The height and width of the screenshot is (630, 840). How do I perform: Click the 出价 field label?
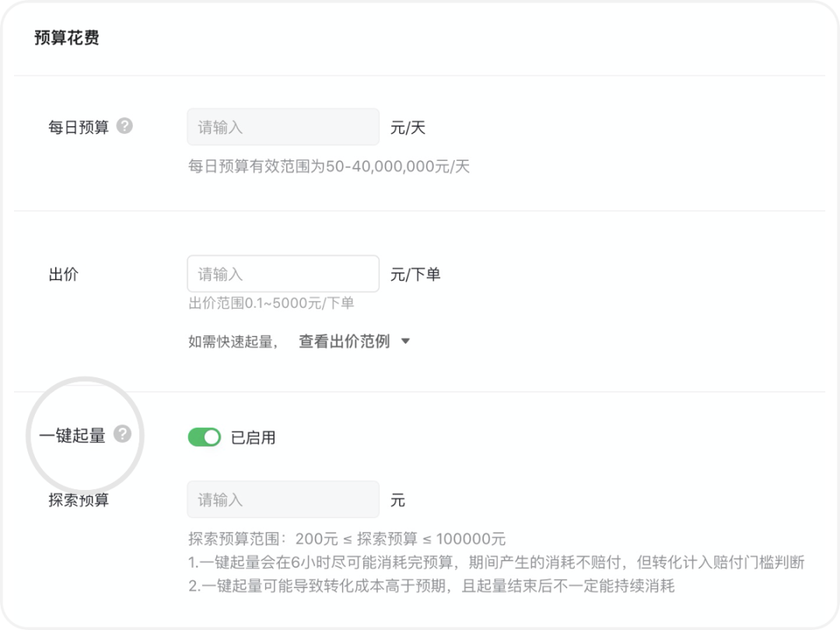pyautogui.click(x=63, y=275)
